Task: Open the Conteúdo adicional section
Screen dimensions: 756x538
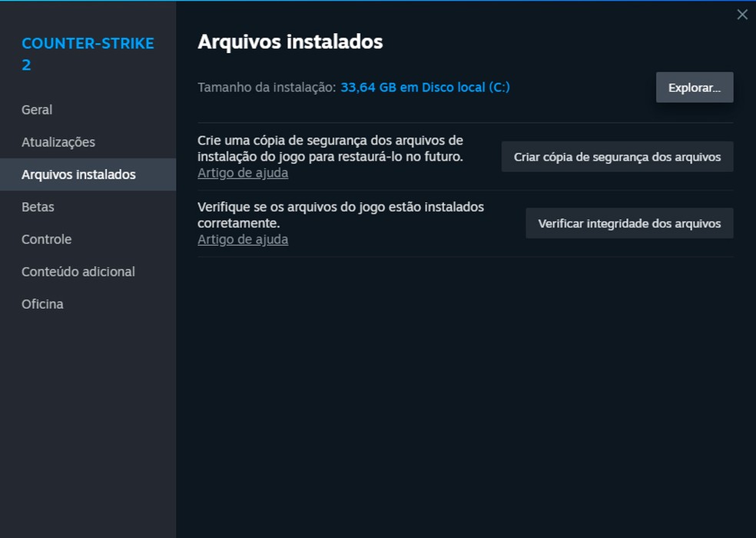Action: tap(78, 271)
